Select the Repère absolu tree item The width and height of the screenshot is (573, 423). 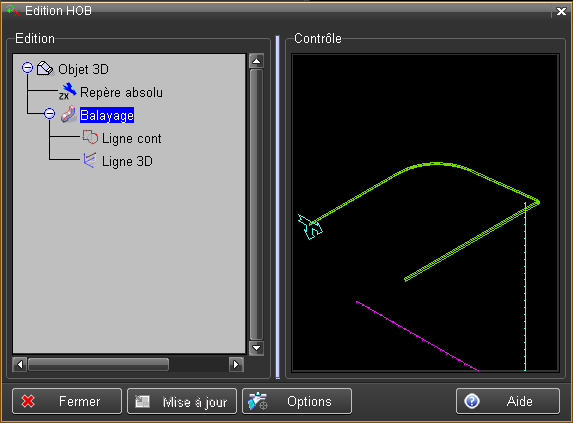pyautogui.click(x=121, y=92)
